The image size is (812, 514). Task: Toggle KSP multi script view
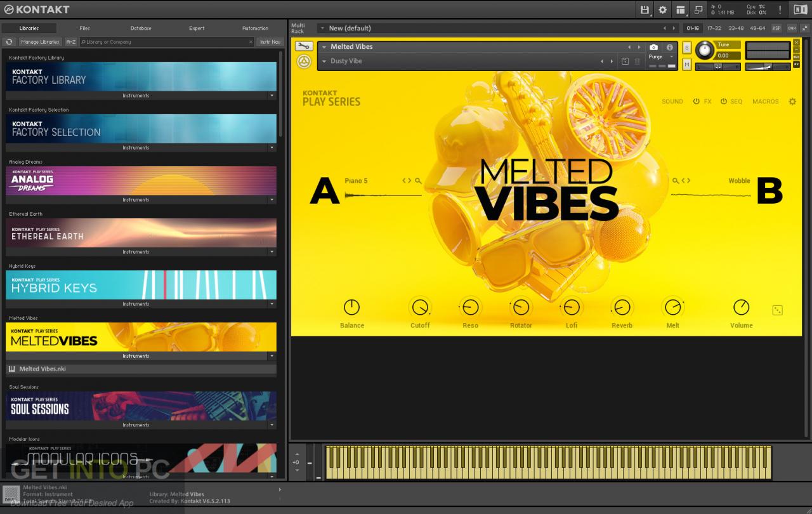[x=776, y=28]
